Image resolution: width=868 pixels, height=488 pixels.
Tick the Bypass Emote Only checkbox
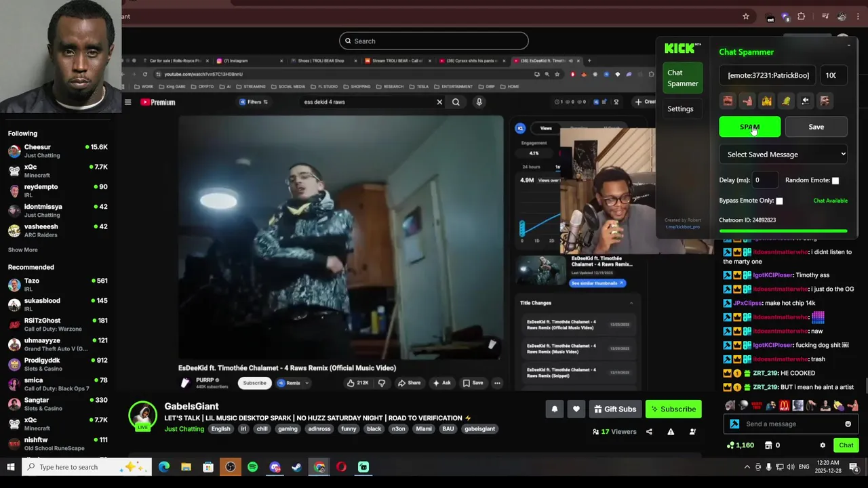(779, 201)
